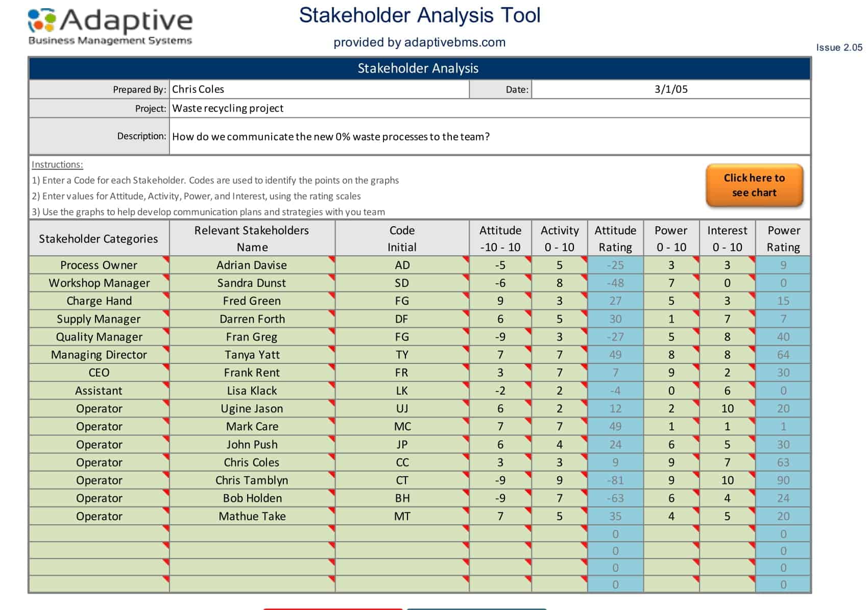Select the 'Assistant' category cell
This screenshot has width=868, height=610.
(99, 391)
